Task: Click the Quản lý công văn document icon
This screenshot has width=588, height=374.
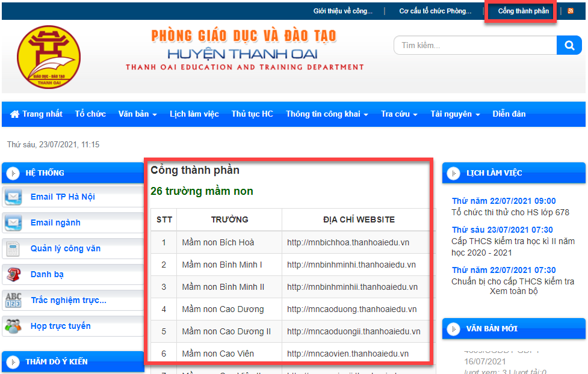Action: click(x=13, y=248)
